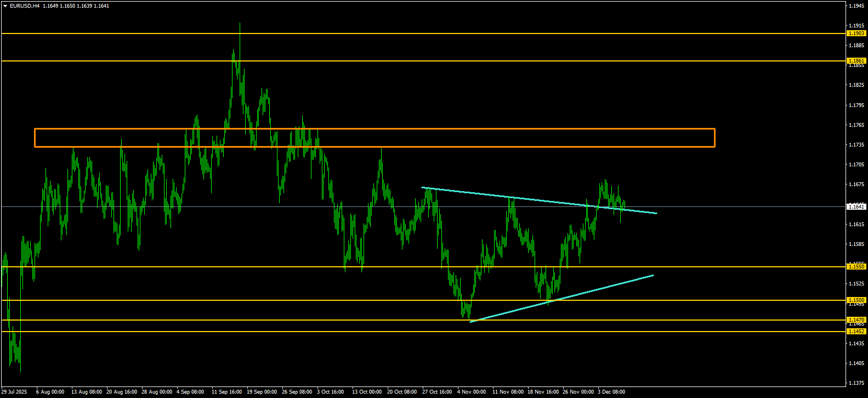This screenshot has height=398, width=868.
Task: Select the 1.1861 yellow price label
Action: click(856, 61)
